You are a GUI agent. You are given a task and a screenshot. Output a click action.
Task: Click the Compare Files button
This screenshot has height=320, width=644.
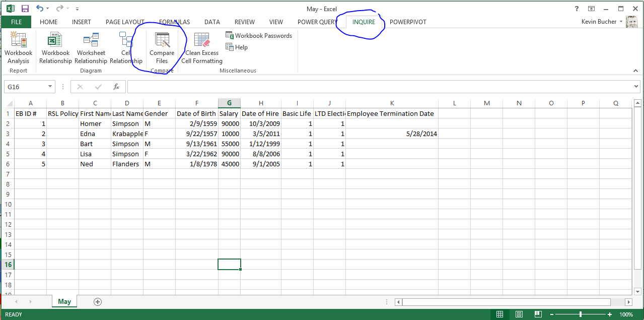click(162, 48)
